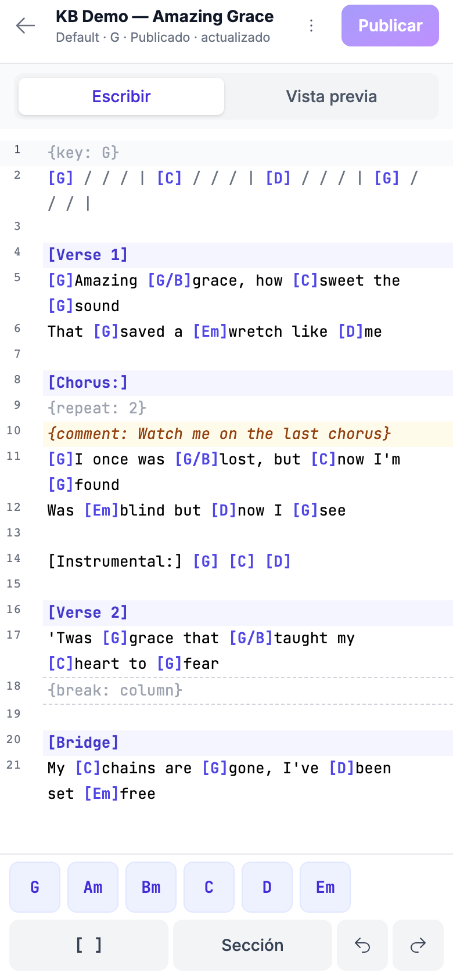Switch to the Vista previa tab
This screenshot has width=453, height=980.
click(332, 96)
